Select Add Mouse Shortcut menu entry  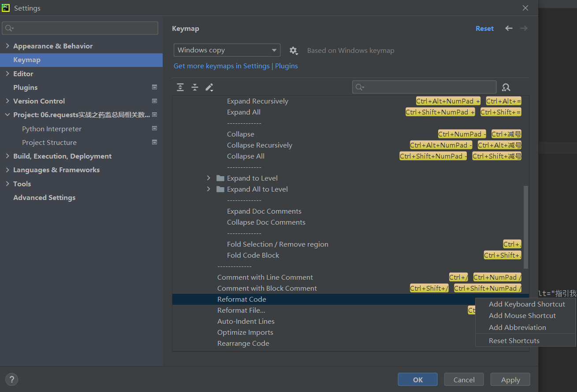522,315
